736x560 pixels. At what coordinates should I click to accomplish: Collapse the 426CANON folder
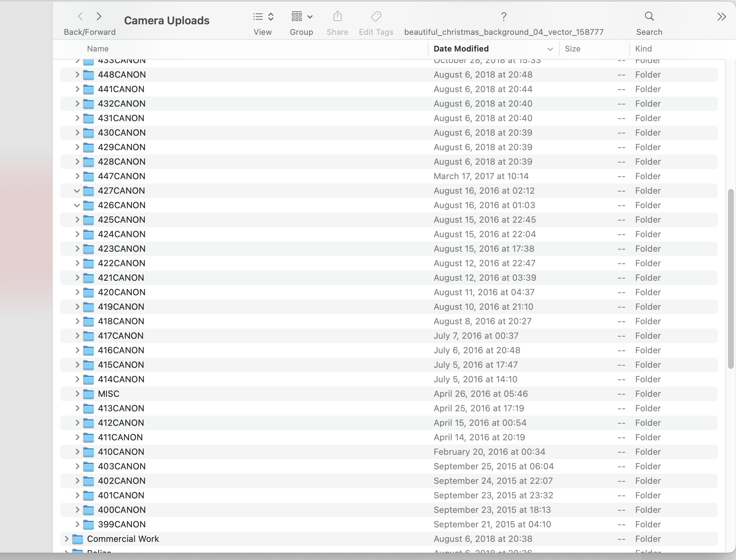77,205
